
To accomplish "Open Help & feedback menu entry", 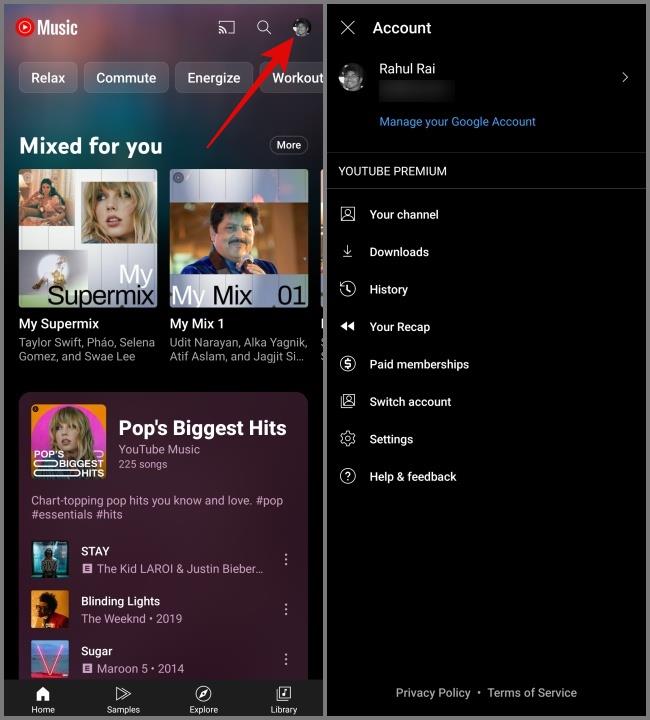I will [487, 477].
